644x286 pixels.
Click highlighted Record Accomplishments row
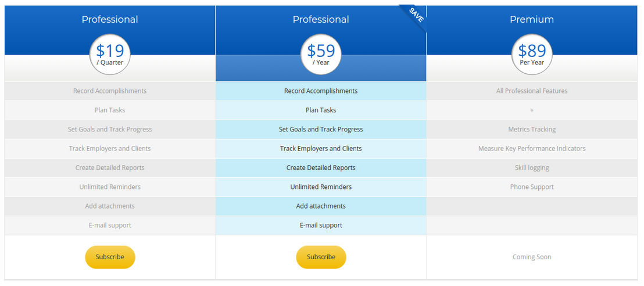(x=321, y=91)
